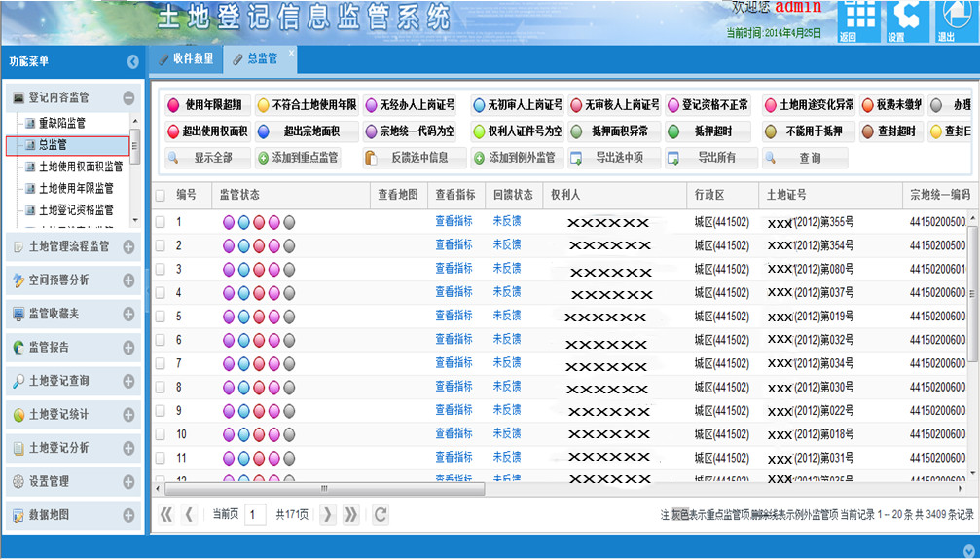Check the checkbox for row 1

(161, 222)
